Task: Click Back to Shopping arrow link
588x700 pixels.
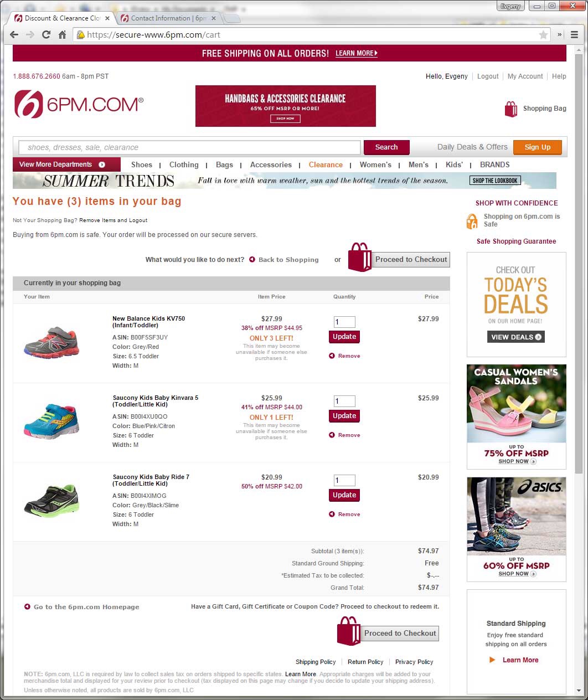Action: (283, 260)
